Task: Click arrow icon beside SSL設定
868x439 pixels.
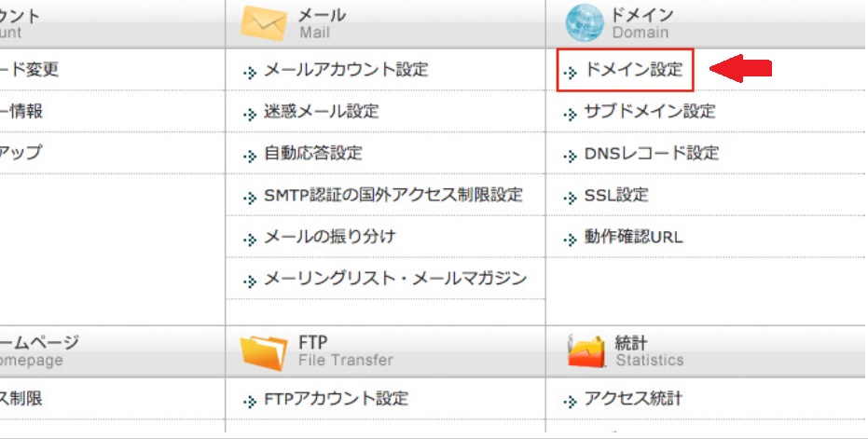Action: click(x=572, y=198)
